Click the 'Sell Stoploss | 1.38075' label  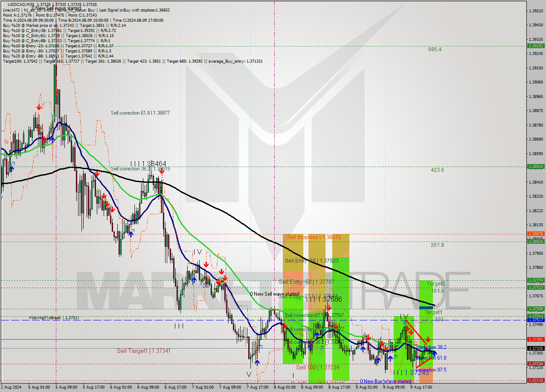tap(314, 237)
